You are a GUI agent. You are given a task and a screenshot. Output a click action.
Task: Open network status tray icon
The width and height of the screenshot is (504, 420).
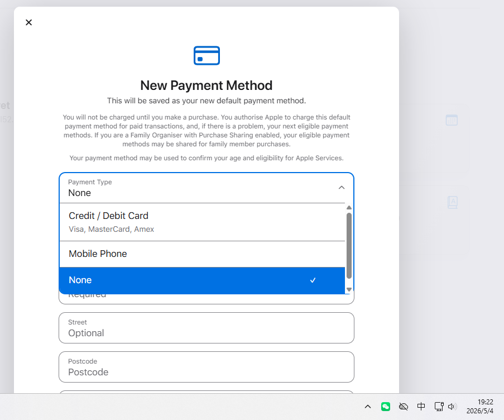(x=439, y=407)
